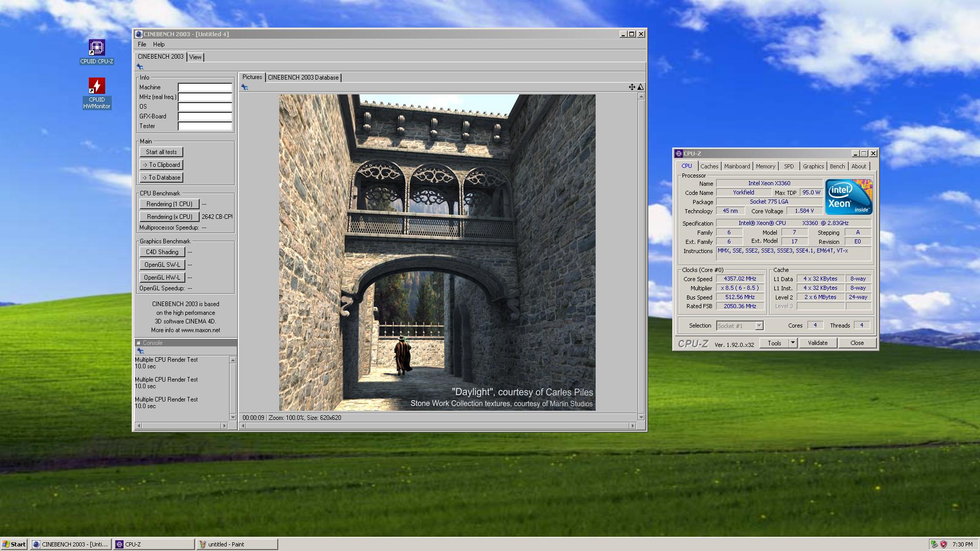The image size is (980, 551).
Task: Open the CPUID CPU-Z desktop shortcut
Action: pyautogui.click(x=96, y=52)
